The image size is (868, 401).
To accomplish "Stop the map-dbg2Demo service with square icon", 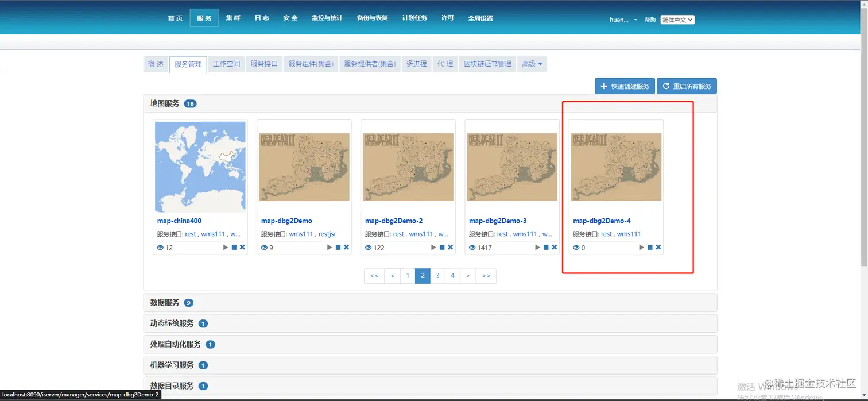I will (x=338, y=248).
